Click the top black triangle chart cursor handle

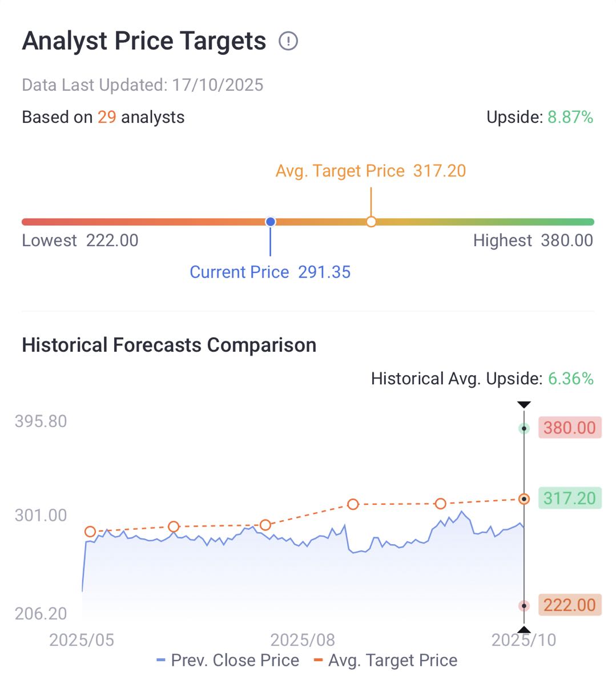point(524,405)
